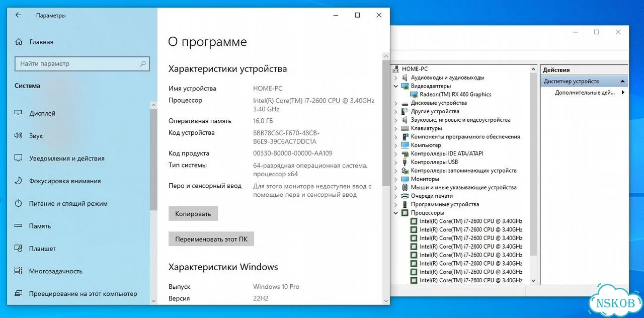The image size is (644, 318).
Task: Open Уведомления и действия icon
Action: point(19,158)
